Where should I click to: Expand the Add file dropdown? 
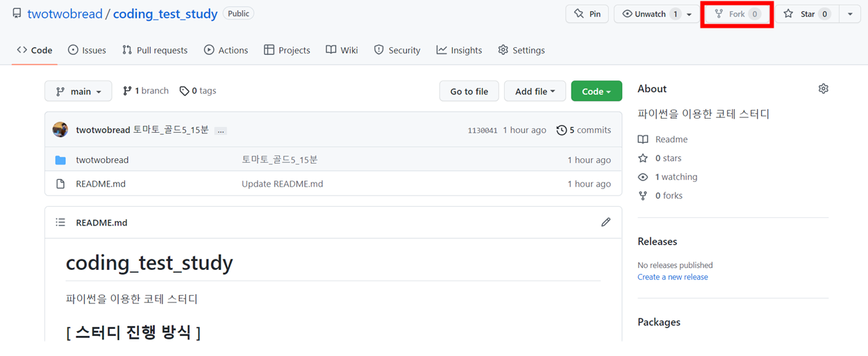535,91
